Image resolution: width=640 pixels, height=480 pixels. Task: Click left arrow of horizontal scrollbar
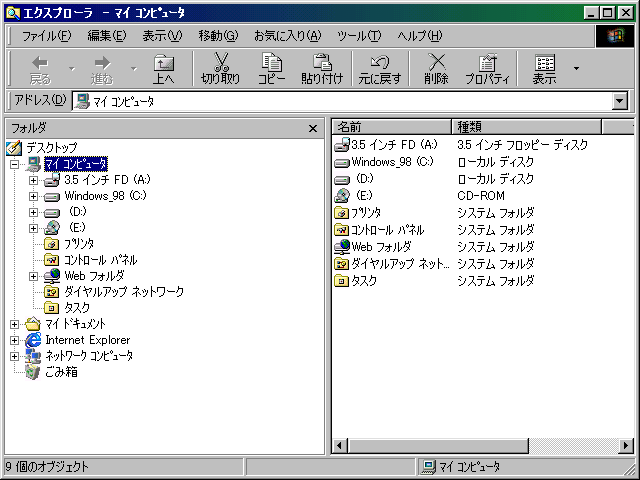[x=340, y=445]
